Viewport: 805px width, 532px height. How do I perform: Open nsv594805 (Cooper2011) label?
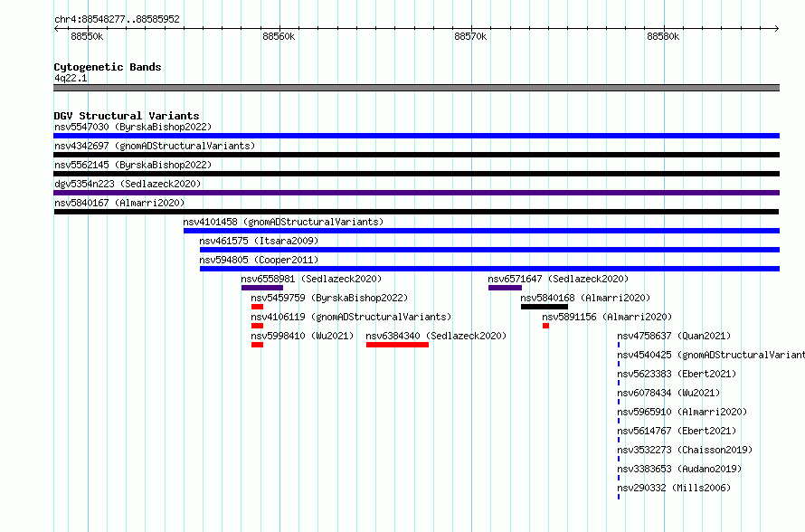click(259, 260)
